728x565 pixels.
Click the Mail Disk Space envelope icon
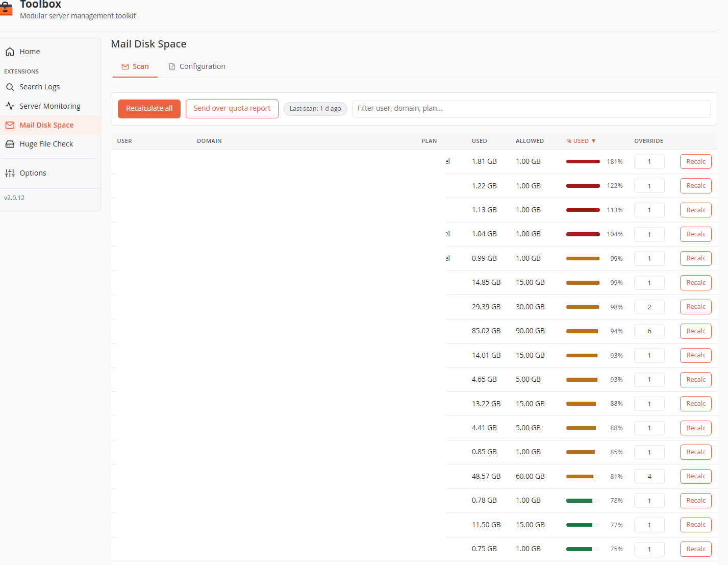click(x=10, y=125)
